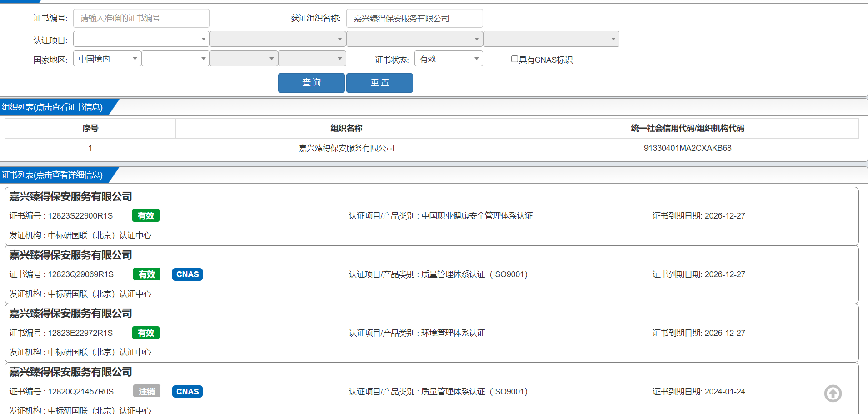This screenshot has height=414, width=868.
Task: Open the third certification project dropdown
Action: (414, 39)
